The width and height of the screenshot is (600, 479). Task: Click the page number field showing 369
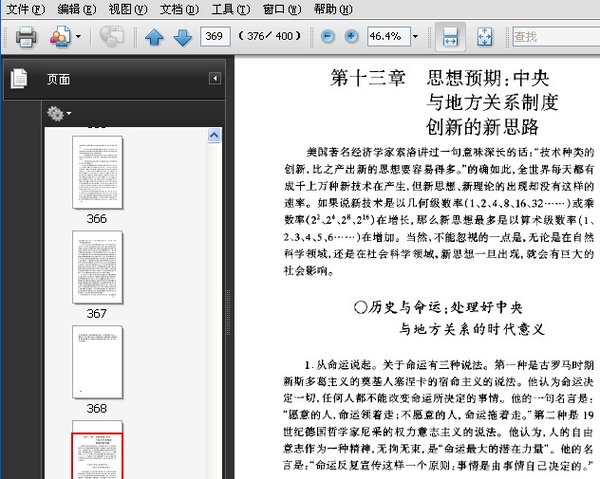coord(214,37)
